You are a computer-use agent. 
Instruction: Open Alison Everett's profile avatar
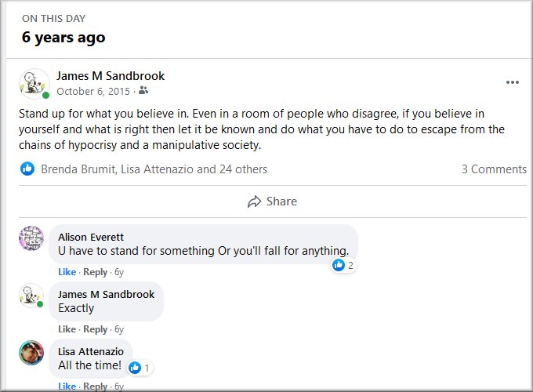(31, 238)
